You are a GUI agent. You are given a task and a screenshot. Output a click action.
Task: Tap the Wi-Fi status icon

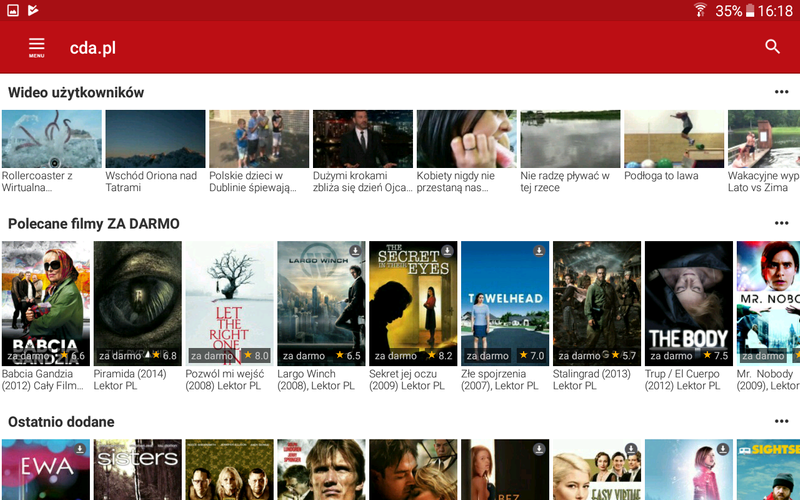coord(700,10)
